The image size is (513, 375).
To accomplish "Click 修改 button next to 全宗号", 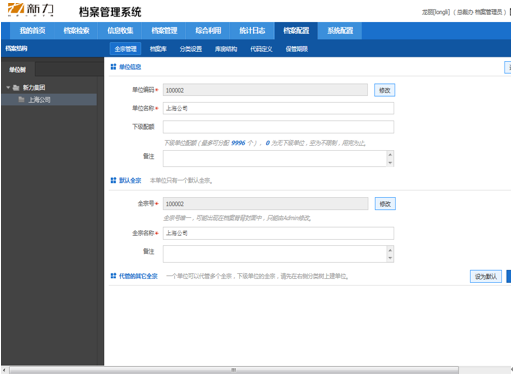I will 385,204.
